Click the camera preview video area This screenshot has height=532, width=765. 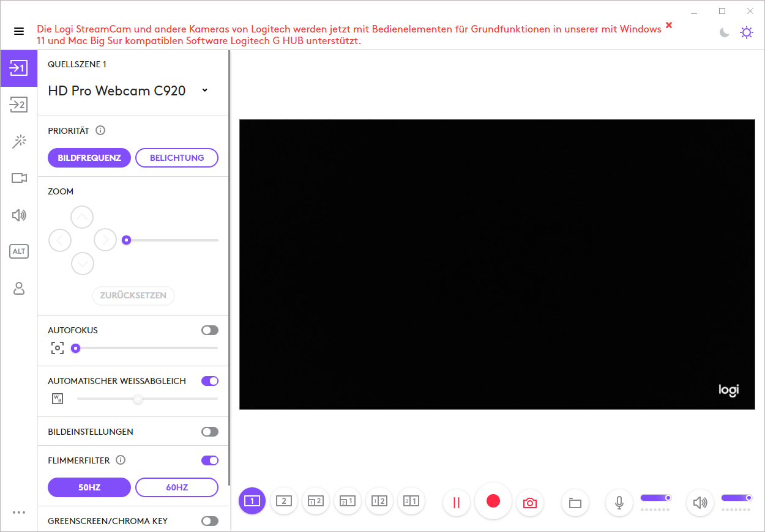[x=497, y=264]
